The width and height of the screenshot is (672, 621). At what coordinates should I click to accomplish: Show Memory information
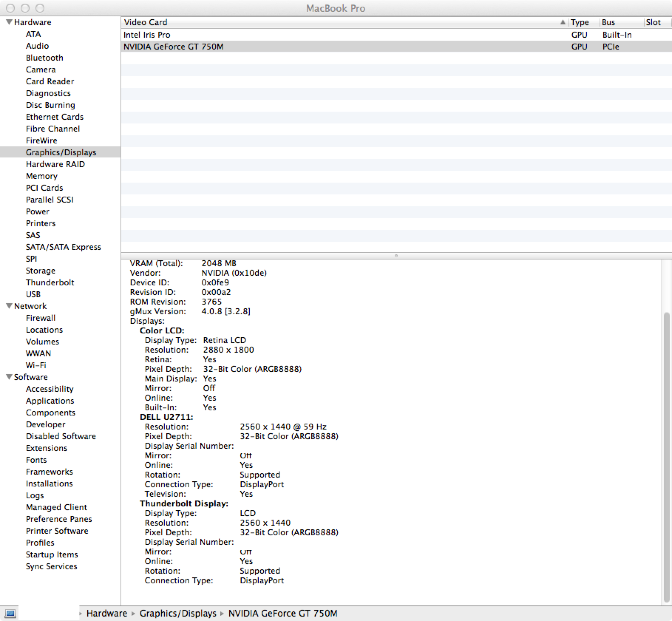[41, 176]
